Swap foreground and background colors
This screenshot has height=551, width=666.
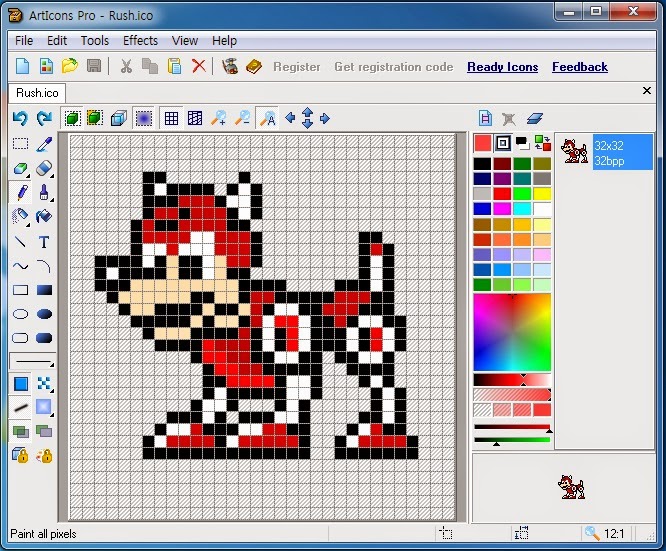[x=542, y=143]
